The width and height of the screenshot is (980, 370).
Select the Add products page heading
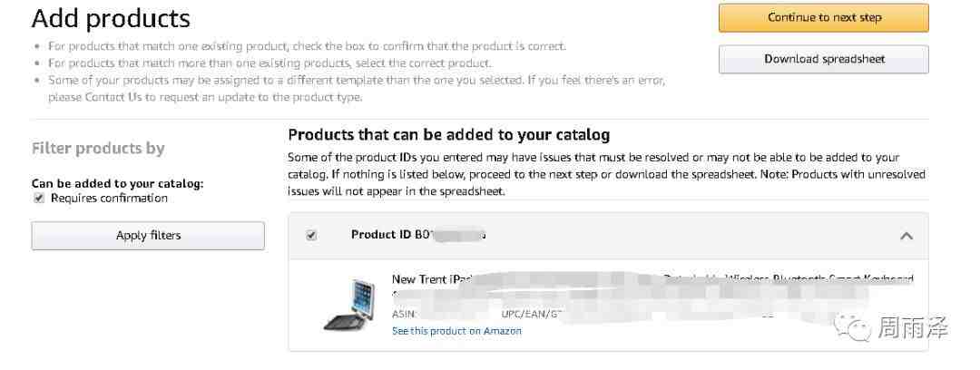111,18
